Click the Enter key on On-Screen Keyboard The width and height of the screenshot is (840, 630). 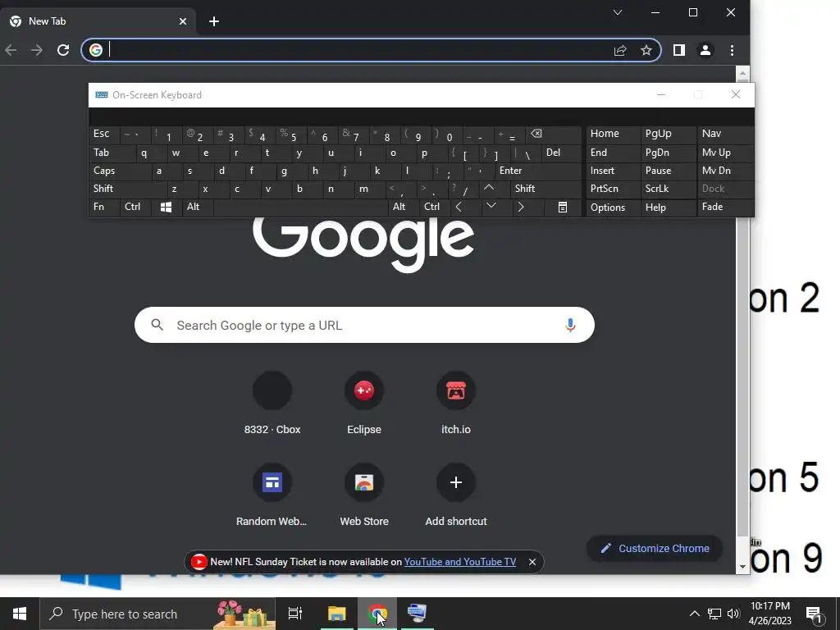point(538,171)
